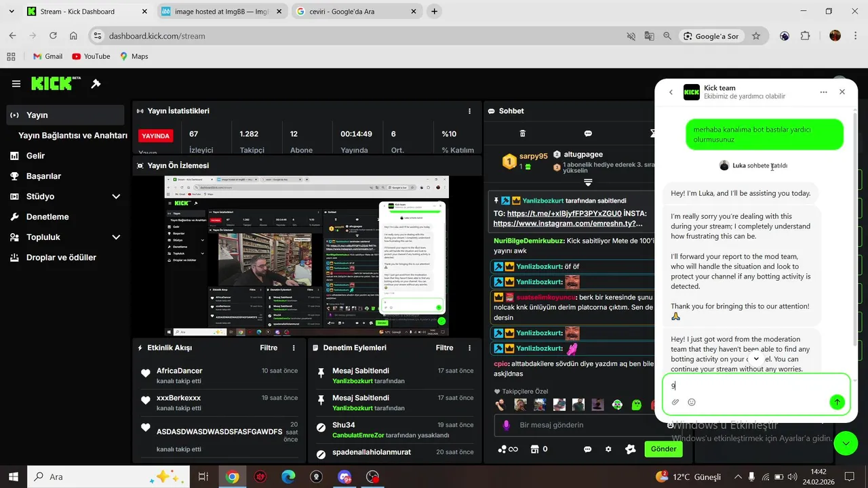Go back in the Kick team support chat
868x488 pixels.
coord(671,92)
